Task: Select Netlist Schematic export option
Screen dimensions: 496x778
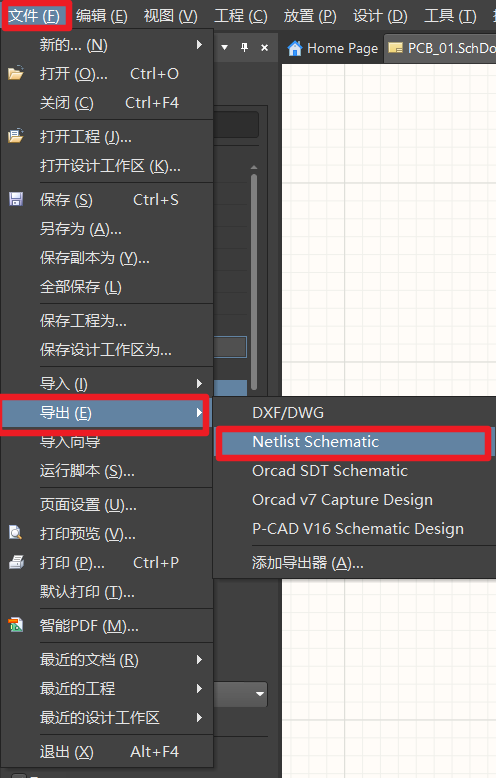Action: 355,442
